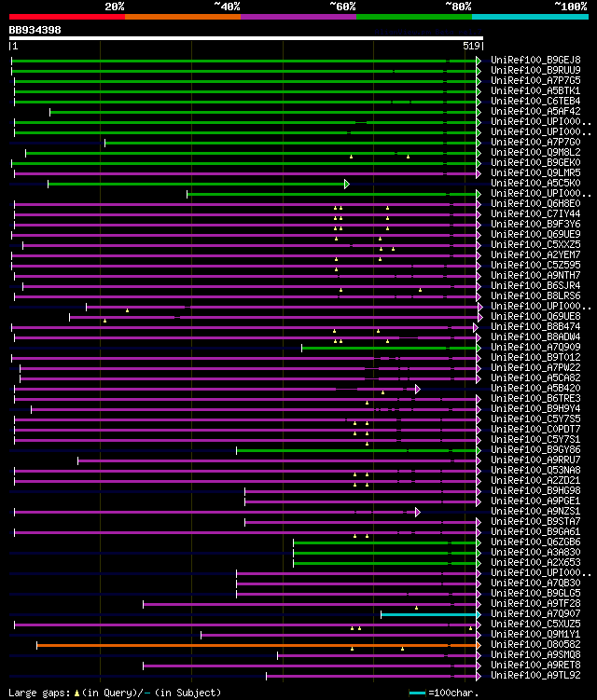Click the purple arrowhead ending the A5B420 alignment
Viewport: 597px width, 700px height.
point(418,390)
